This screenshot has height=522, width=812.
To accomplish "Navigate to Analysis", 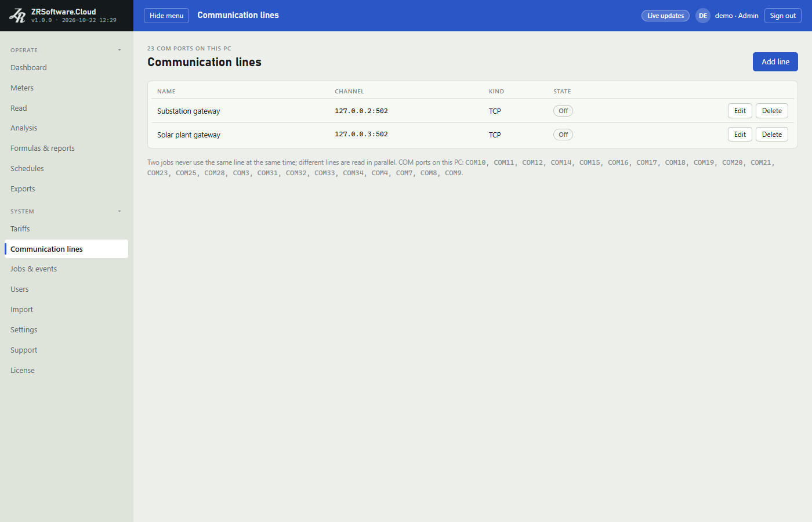I will pyautogui.click(x=67, y=128).
